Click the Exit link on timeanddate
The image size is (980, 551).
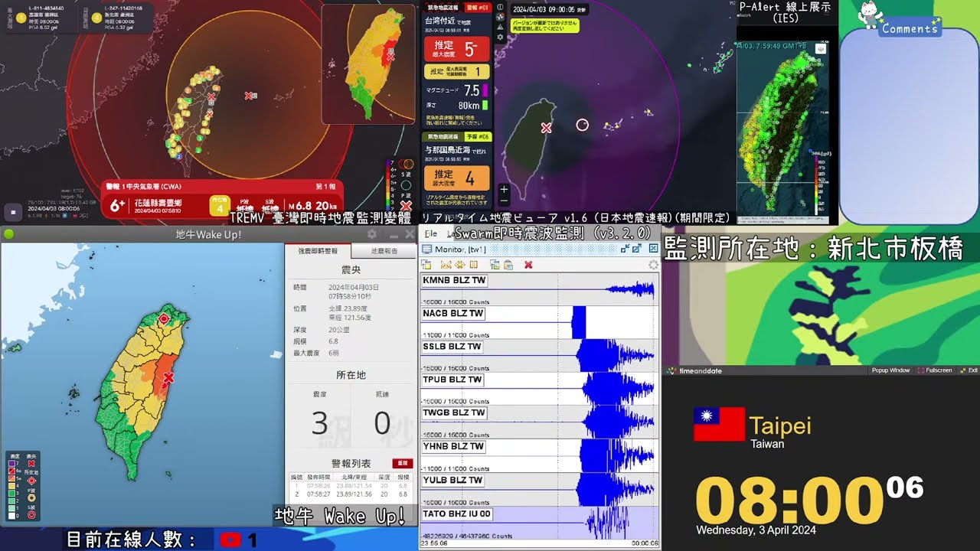[969, 370]
